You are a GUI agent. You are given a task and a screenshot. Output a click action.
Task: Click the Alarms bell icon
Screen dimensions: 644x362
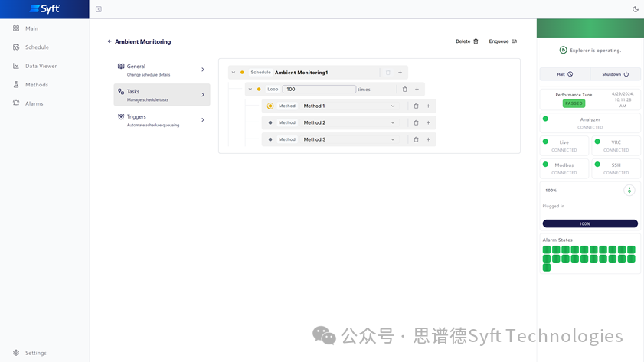coord(16,103)
